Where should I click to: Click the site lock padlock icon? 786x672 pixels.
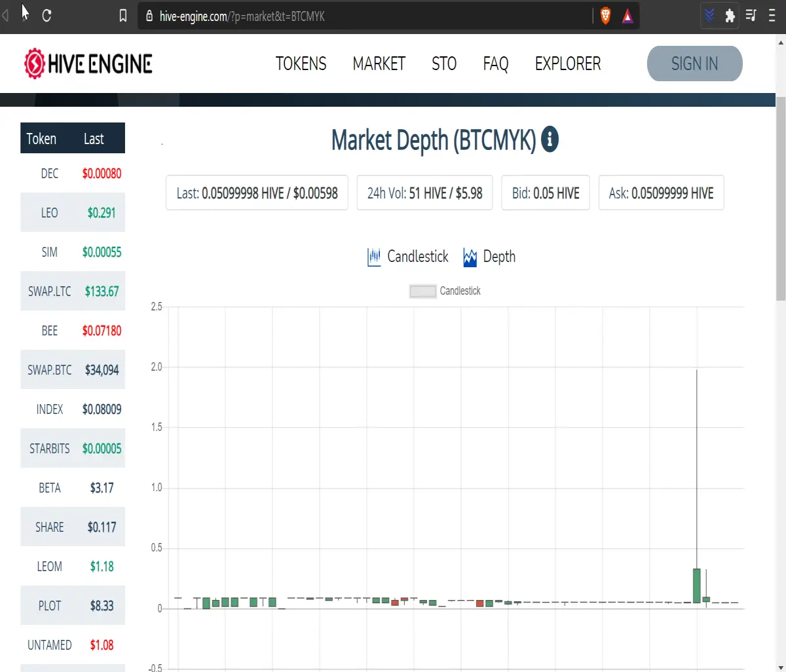click(x=149, y=16)
